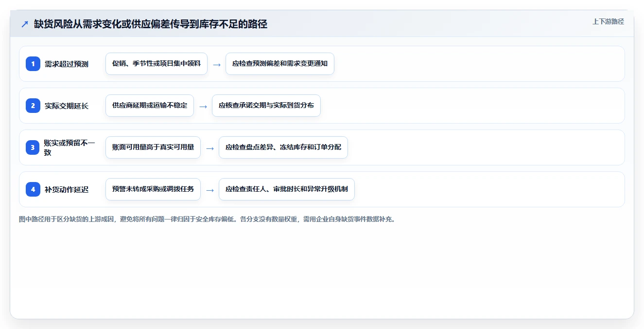Click the arrow after 账面可用量高于真实可用量
This screenshot has height=329, width=644.
tap(210, 148)
